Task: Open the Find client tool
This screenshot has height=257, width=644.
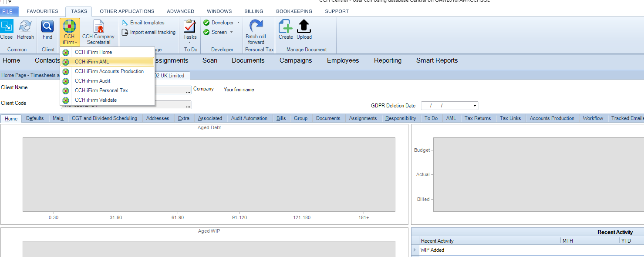Action: point(47,30)
